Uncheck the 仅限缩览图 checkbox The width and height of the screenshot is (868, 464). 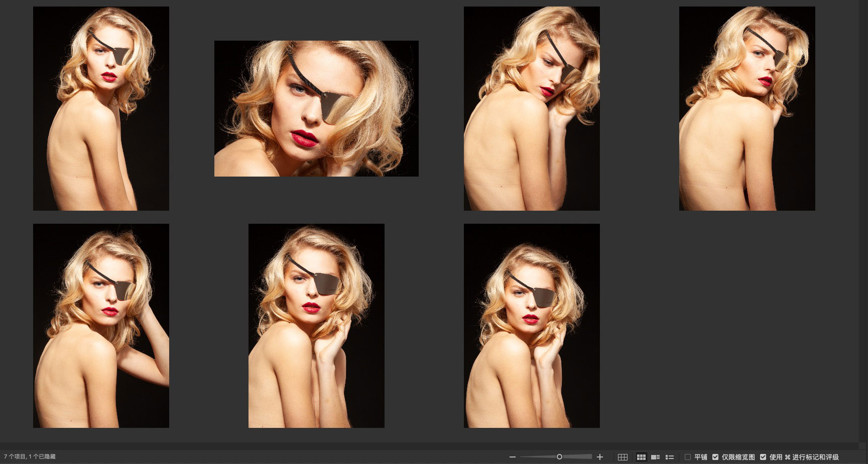(x=715, y=457)
